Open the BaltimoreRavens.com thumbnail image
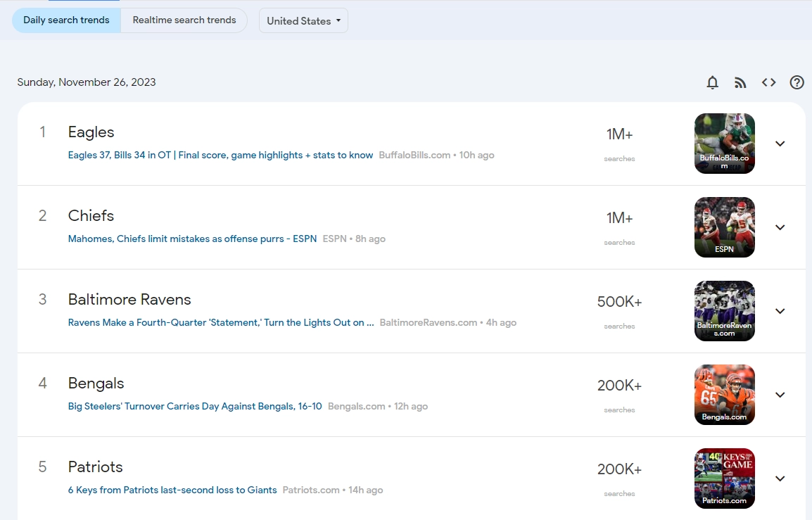 [725, 311]
